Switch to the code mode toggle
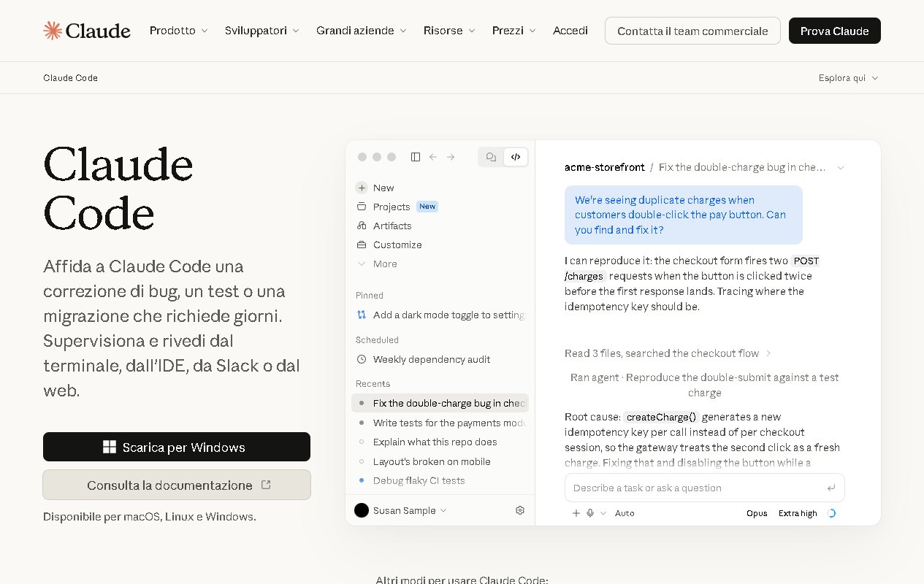The image size is (924, 584). tap(516, 157)
